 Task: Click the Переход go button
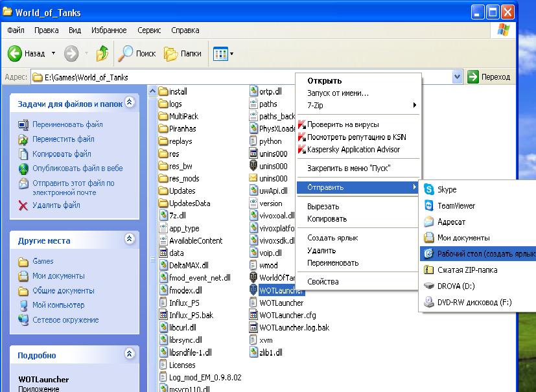coord(489,77)
